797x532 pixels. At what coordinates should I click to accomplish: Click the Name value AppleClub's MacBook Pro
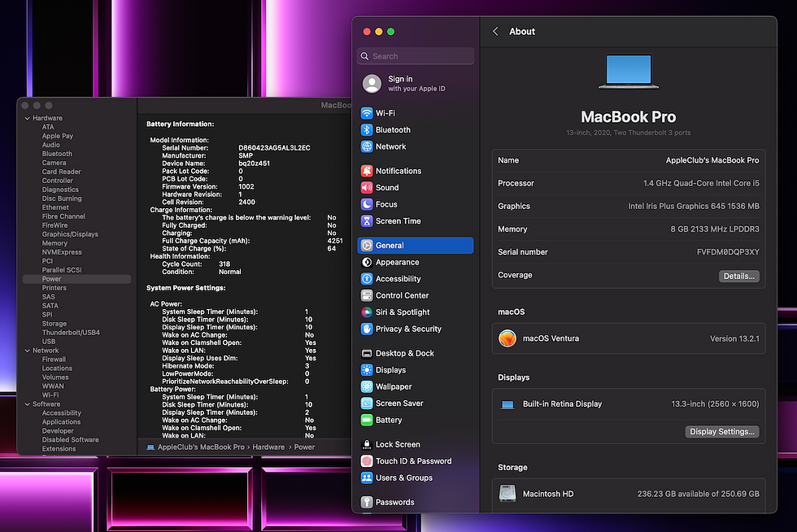coord(712,160)
